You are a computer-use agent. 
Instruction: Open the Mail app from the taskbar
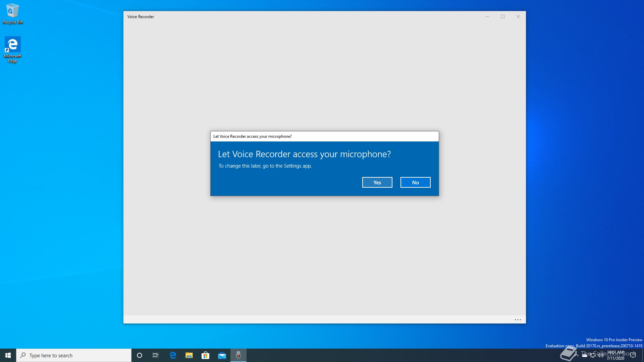tap(222, 355)
